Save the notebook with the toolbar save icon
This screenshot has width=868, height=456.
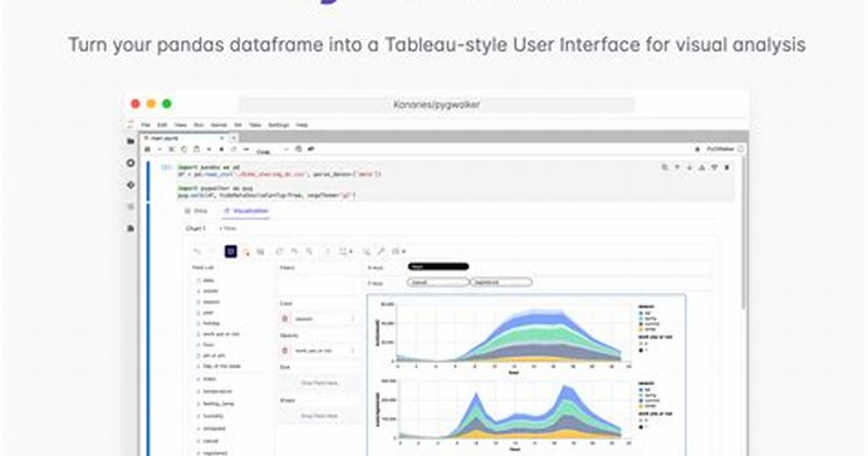(x=147, y=149)
